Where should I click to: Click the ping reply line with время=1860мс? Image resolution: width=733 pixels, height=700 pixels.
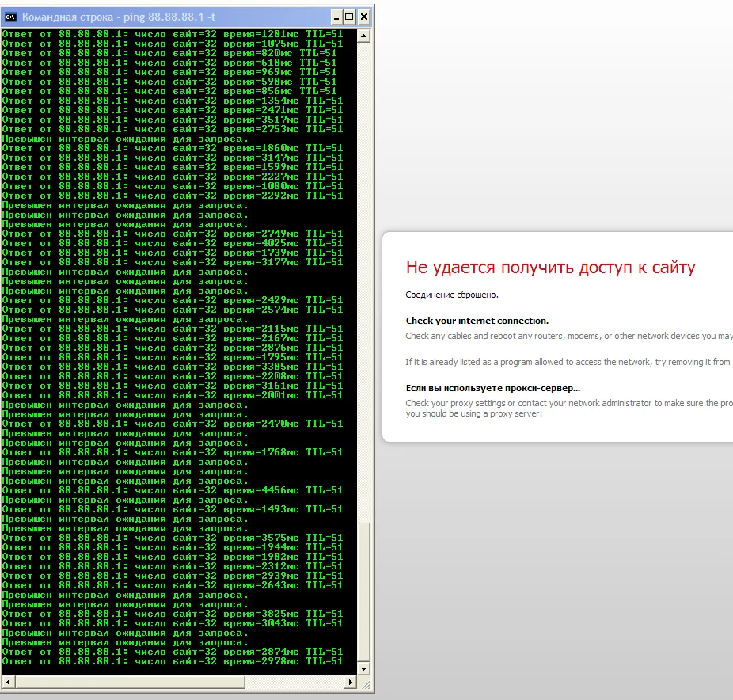[x=173, y=148]
